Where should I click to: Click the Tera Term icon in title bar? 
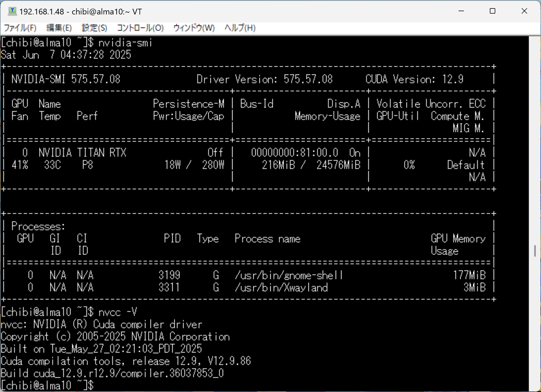(12, 11)
